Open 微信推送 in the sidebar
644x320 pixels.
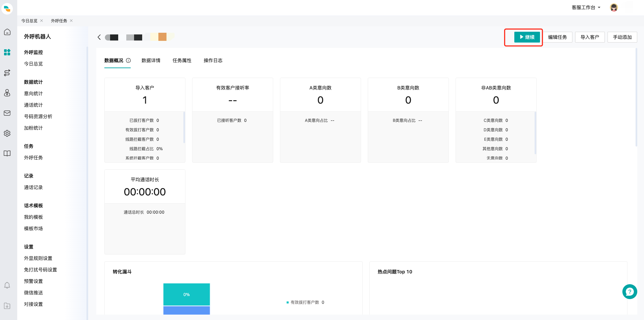click(x=33, y=293)
